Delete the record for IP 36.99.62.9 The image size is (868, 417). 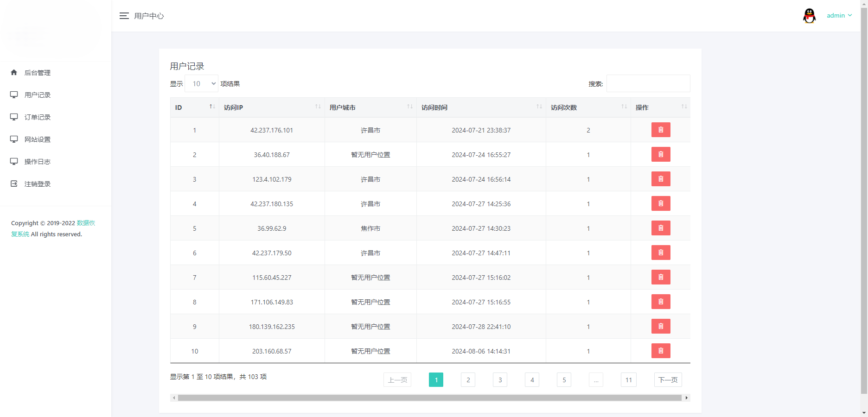pos(661,228)
